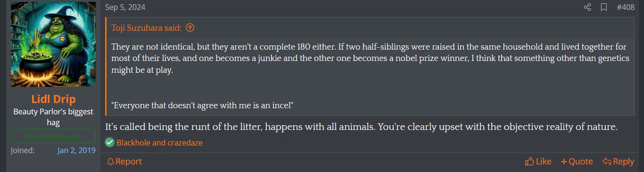The height and width of the screenshot is (172, 644).
Task: Reply to Lidl Drip's post
Action: click(618, 162)
